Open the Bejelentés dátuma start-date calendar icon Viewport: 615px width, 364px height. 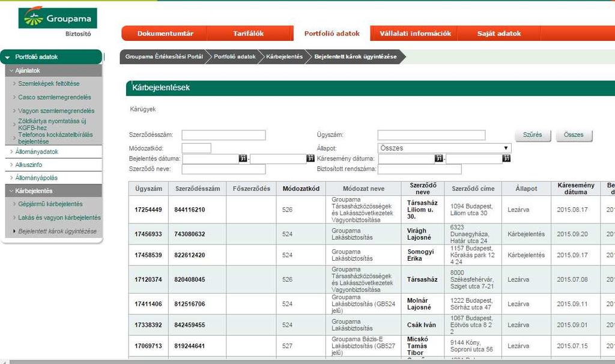[x=243, y=158]
